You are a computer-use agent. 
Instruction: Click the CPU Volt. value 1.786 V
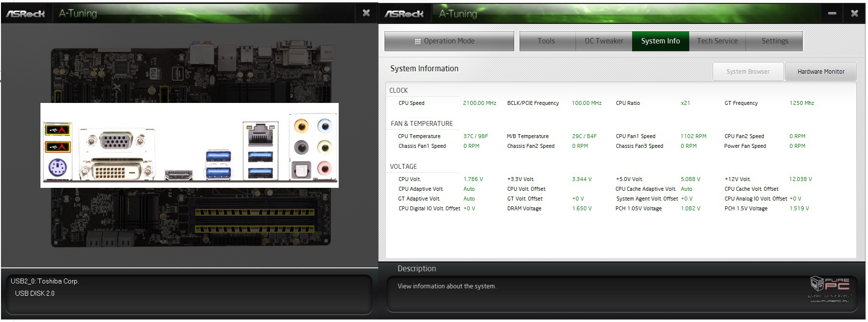[473, 179]
